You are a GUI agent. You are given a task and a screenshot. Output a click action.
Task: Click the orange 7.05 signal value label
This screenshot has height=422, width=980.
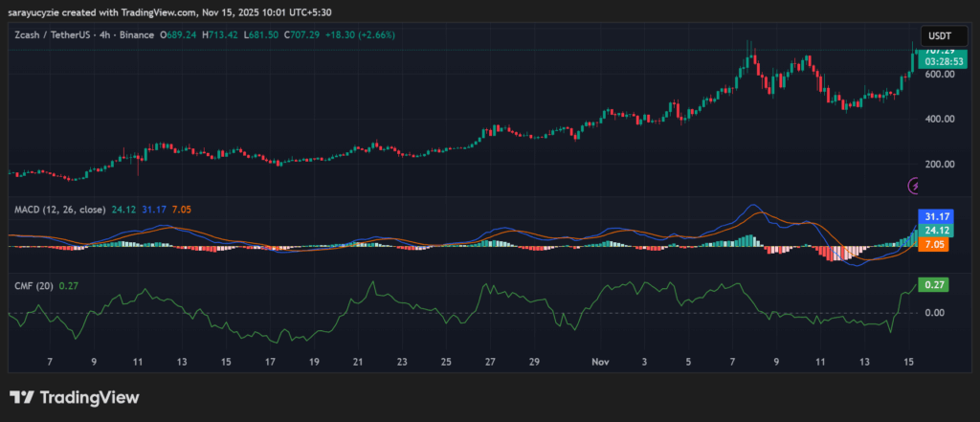coord(932,245)
